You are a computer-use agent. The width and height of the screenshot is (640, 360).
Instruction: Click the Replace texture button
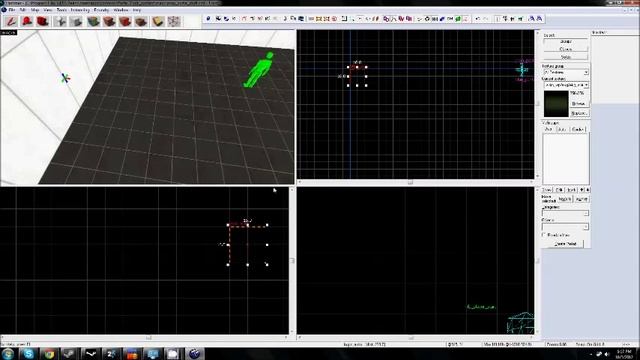tap(579, 113)
